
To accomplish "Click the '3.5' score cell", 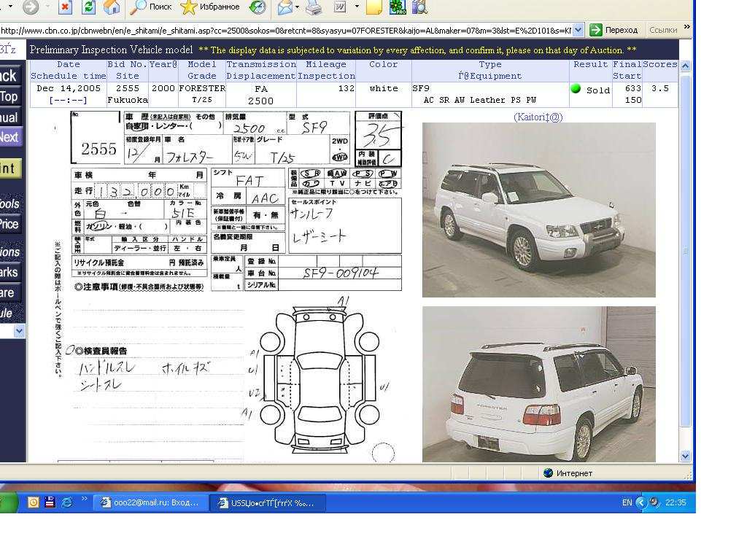I will pyautogui.click(x=659, y=88).
